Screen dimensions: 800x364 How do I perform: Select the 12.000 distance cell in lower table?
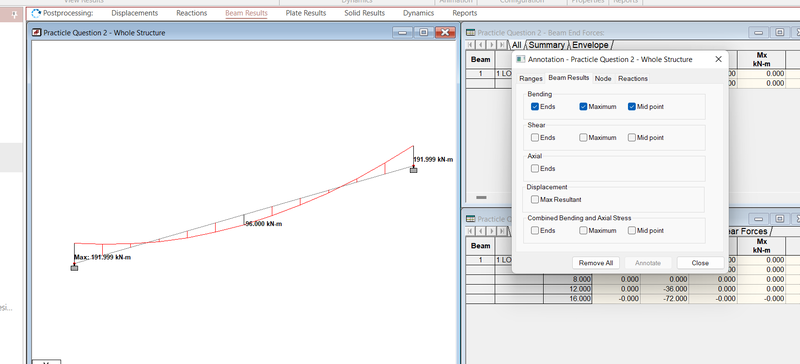click(568, 289)
